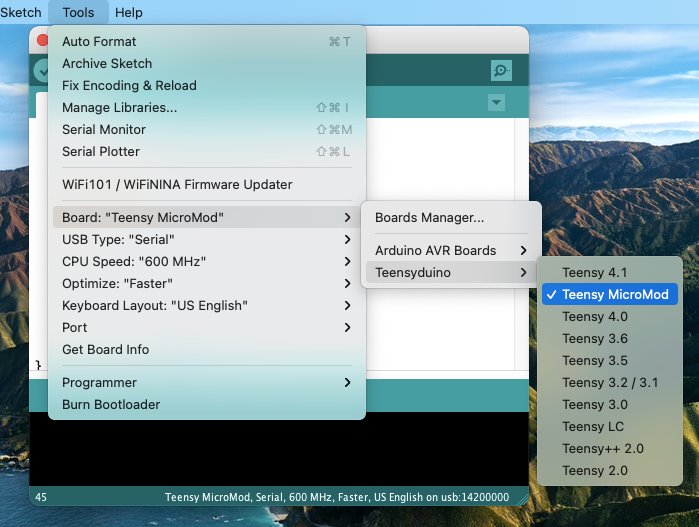This screenshot has width=699, height=527.
Task: Click line number 45 in status bar
Action: pos(41,497)
